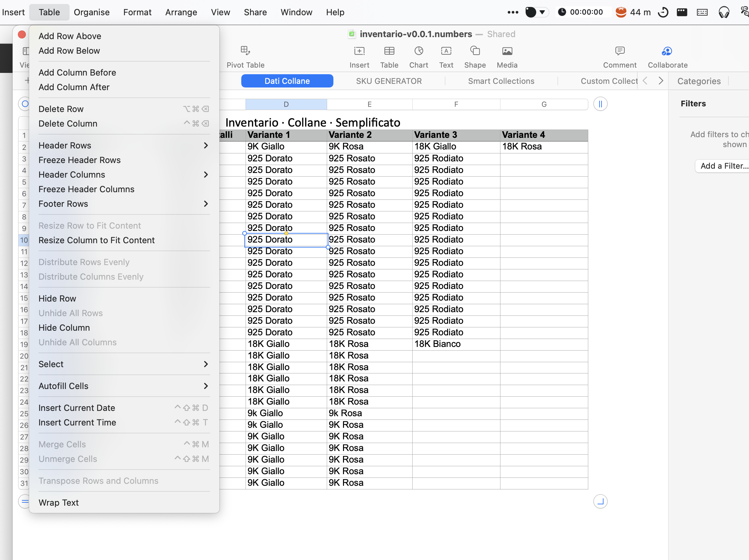Click the Shape toolbar icon
The height and width of the screenshot is (560, 749).
point(475,51)
